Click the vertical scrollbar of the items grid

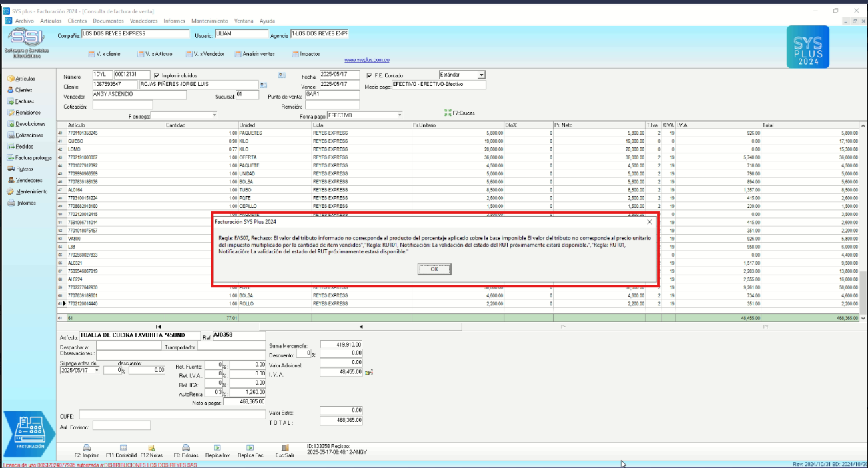pos(863,220)
